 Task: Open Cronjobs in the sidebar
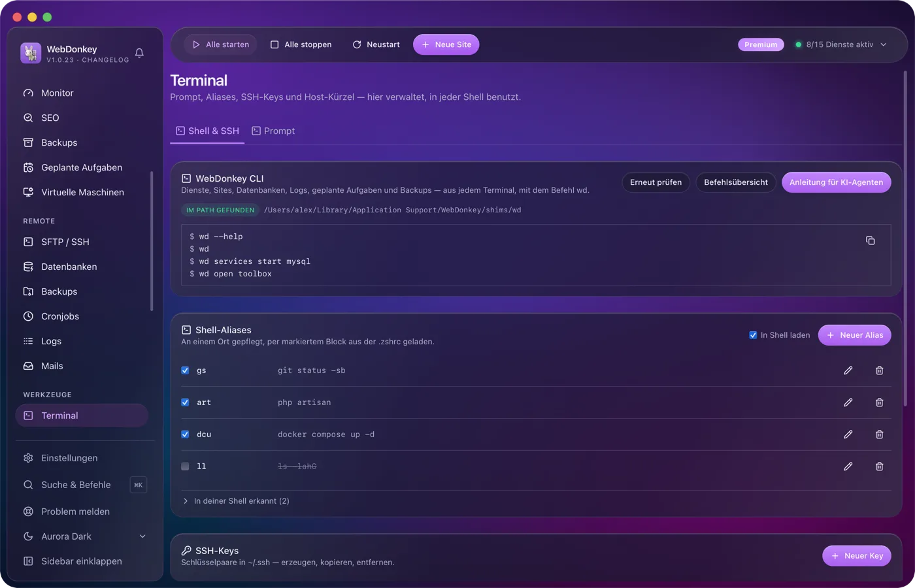coord(82,316)
